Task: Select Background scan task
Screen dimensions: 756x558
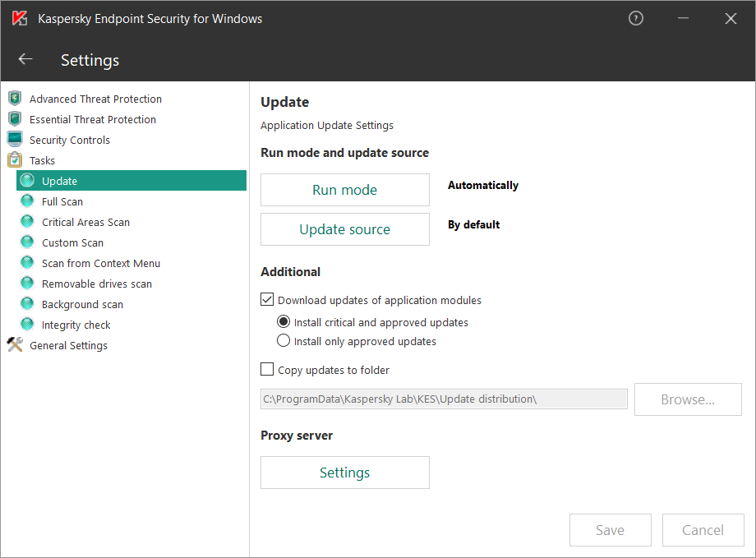Action: click(x=82, y=305)
